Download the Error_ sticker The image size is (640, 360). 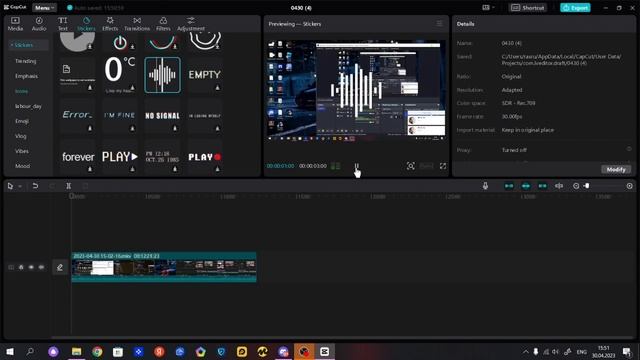point(90,129)
